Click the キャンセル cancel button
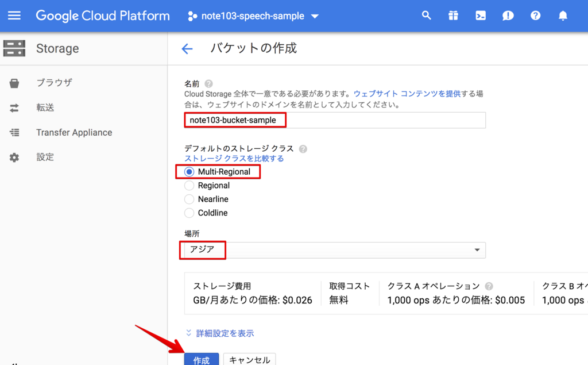The image size is (588, 365). [x=249, y=360]
